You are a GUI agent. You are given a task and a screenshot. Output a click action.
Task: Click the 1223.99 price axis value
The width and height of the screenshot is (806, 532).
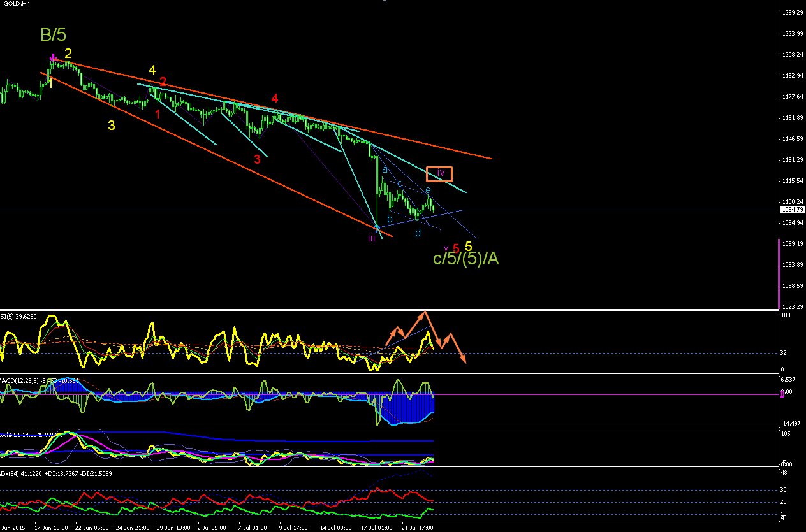(794, 34)
